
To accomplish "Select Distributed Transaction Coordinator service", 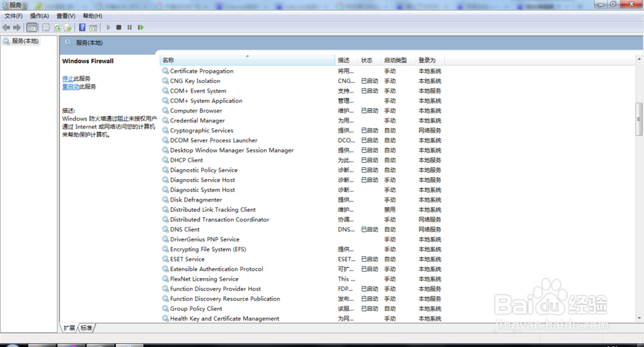I will [220, 220].
